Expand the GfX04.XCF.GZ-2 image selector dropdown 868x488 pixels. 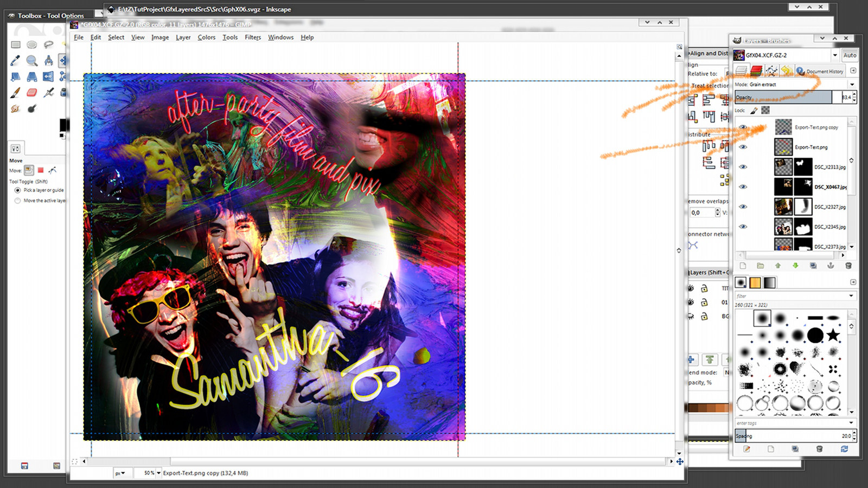click(x=835, y=55)
